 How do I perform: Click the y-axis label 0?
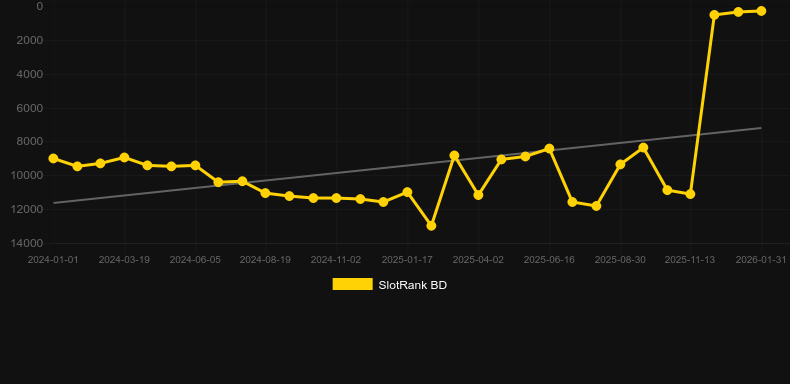pos(40,7)
